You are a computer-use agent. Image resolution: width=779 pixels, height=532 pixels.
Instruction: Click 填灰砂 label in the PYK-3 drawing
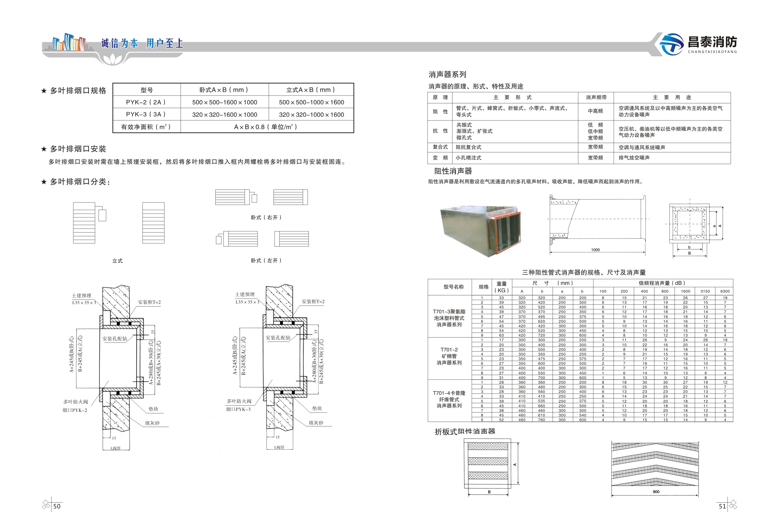tap(316, 423)
